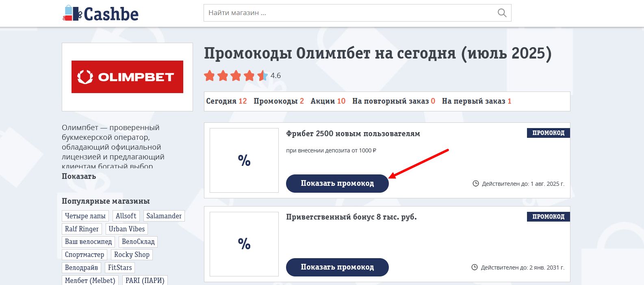Select the 'Промокоды 2' filter tab

click(x=279, y=101)
